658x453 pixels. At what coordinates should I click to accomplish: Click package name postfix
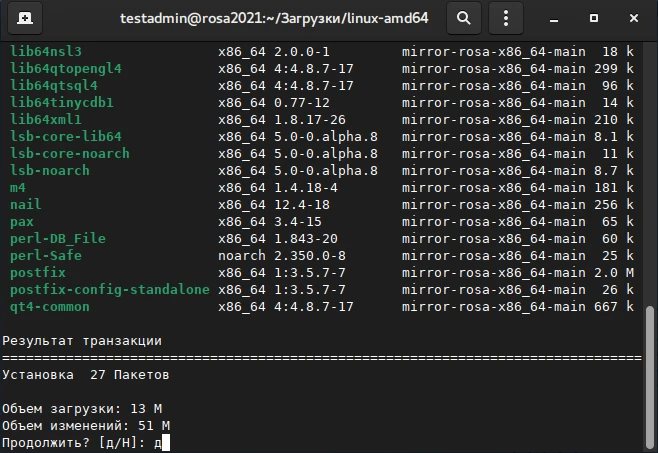point(38,272)
